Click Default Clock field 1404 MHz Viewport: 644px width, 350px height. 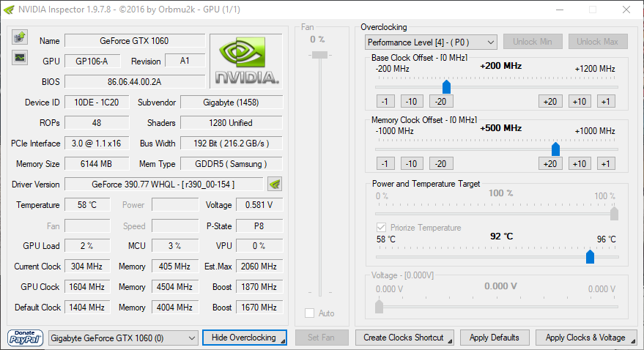pos(87,308)
